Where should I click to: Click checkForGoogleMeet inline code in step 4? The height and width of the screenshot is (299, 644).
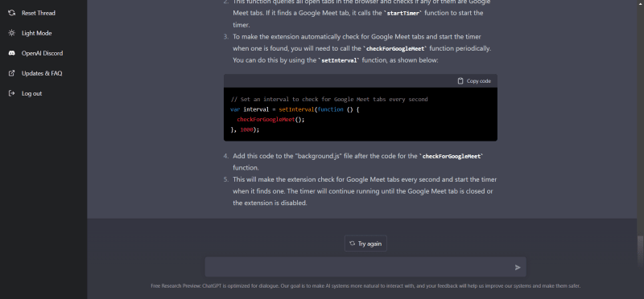point(451,156)
